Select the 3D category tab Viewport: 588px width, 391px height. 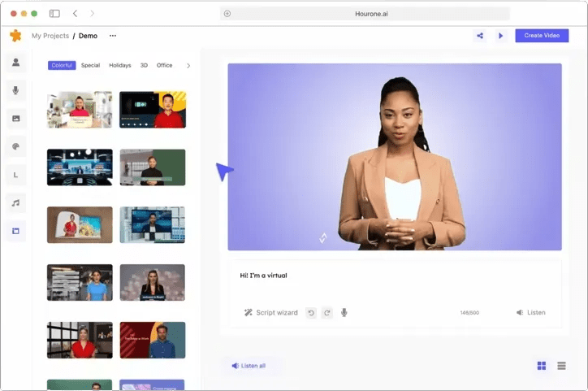144,65
